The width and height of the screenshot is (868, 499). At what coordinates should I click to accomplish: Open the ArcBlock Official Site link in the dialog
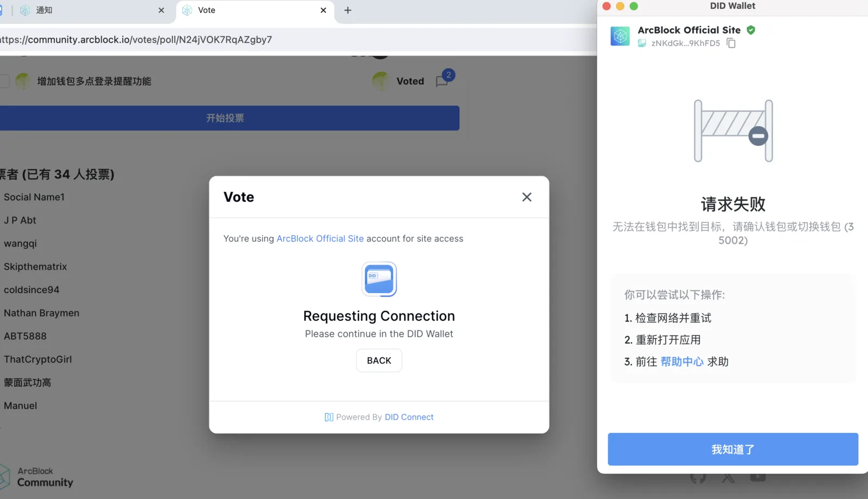320,238
